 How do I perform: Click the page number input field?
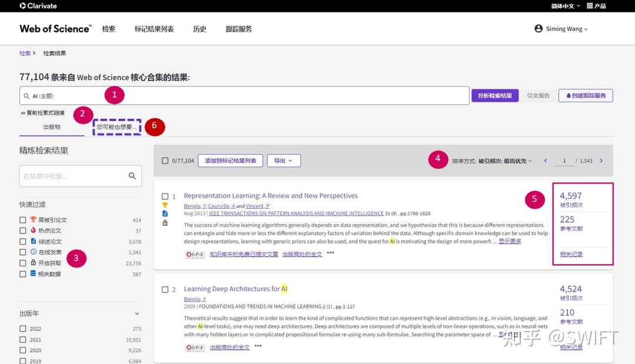click(x=565, y=161)
